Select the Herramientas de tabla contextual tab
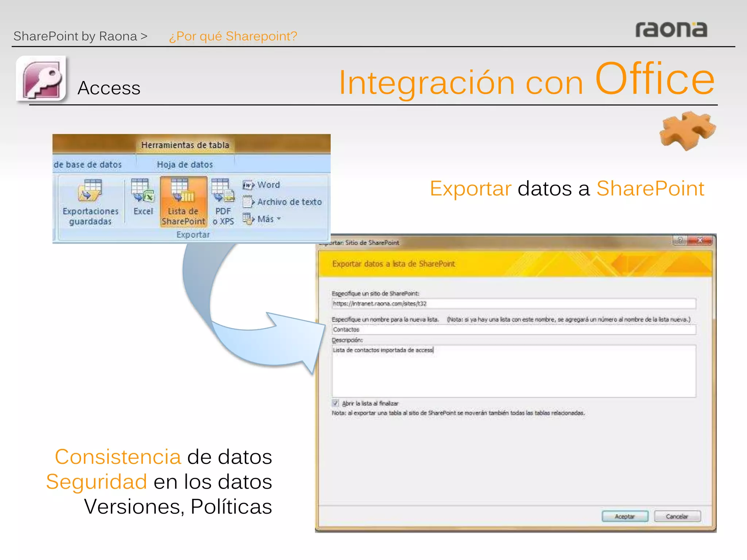This screenshot has height=560, width=747. point(185,145)
